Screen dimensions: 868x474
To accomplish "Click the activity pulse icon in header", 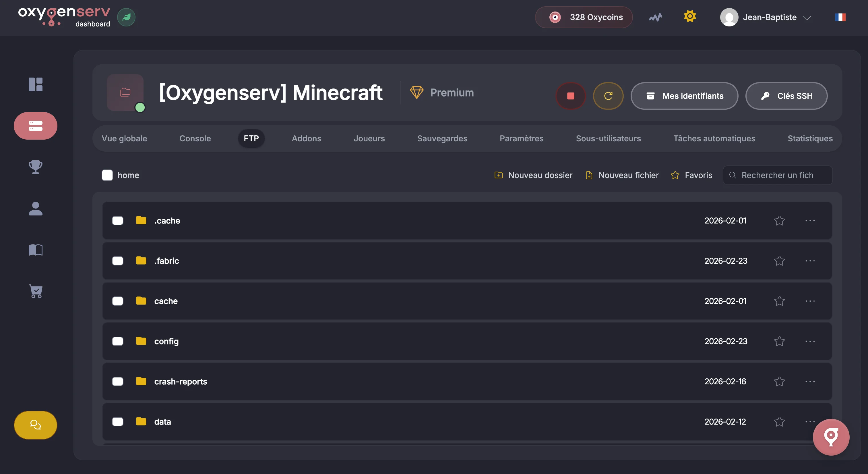I will click(x=655, y=17).
